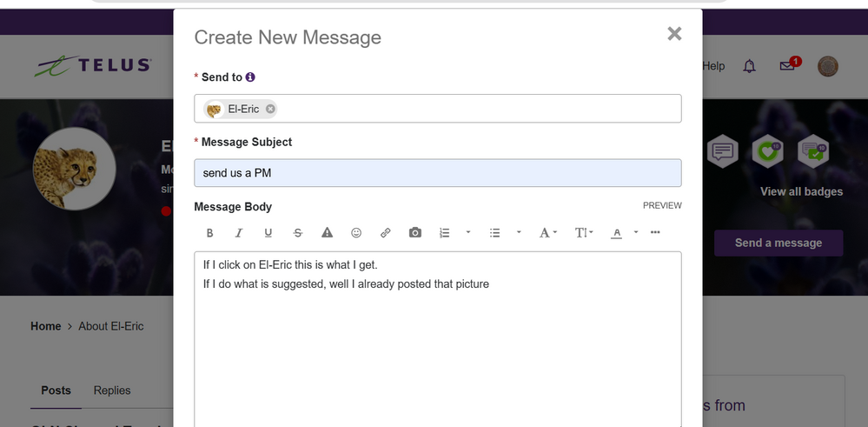Insert a bulleted list
868x427 pixels.
click(x=495, y=233)
